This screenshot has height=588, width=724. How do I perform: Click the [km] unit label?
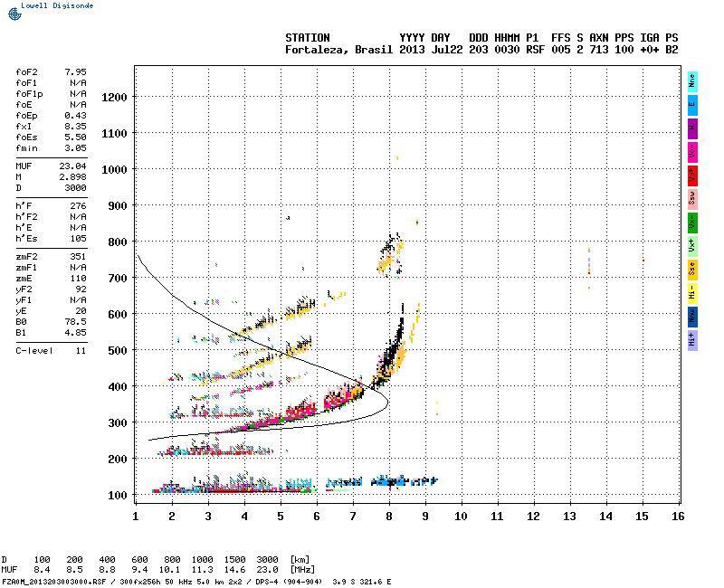click(300, 560)
